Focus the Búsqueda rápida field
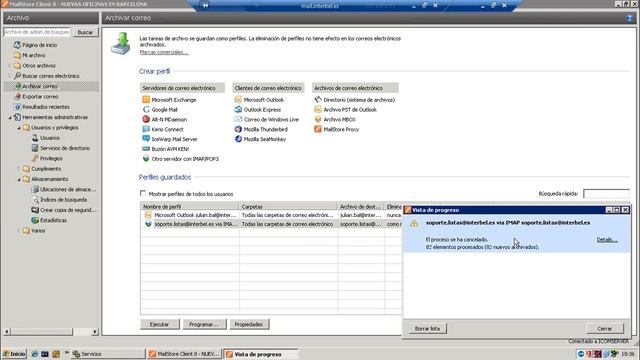 click(x=606, y=193)
